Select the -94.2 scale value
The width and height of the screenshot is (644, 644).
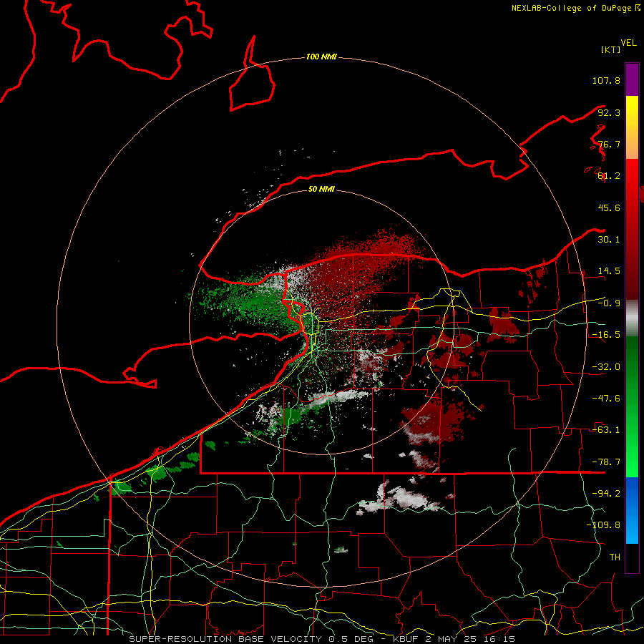(x=606, y=493)
